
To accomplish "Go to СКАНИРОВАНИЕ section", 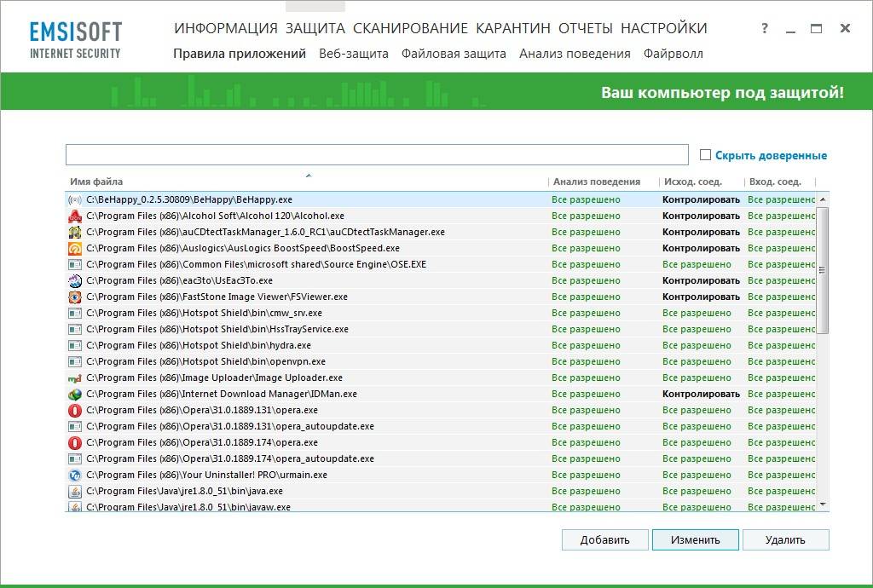I will pos(410,28).
